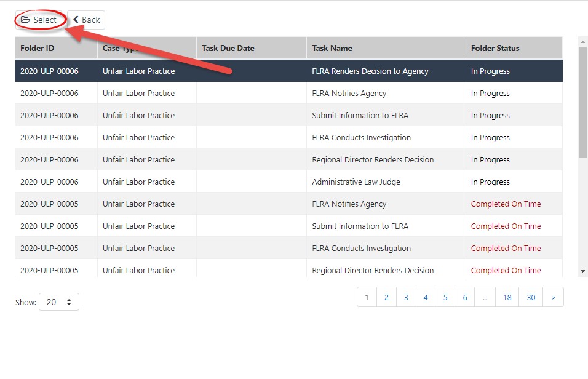The height and width of the screenshot is (379, 588).
Task: Sort by the Folder Status column header
Action: pos(514,48)
